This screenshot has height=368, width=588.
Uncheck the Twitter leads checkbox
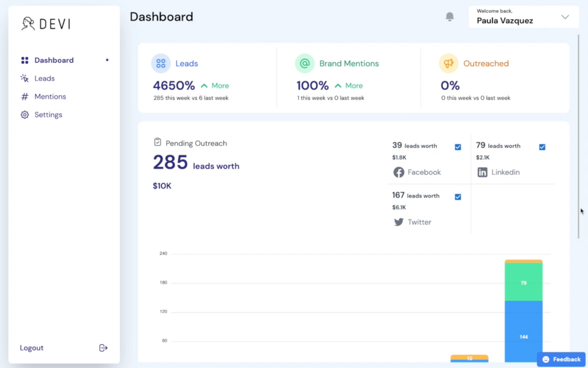pos(458,197)
